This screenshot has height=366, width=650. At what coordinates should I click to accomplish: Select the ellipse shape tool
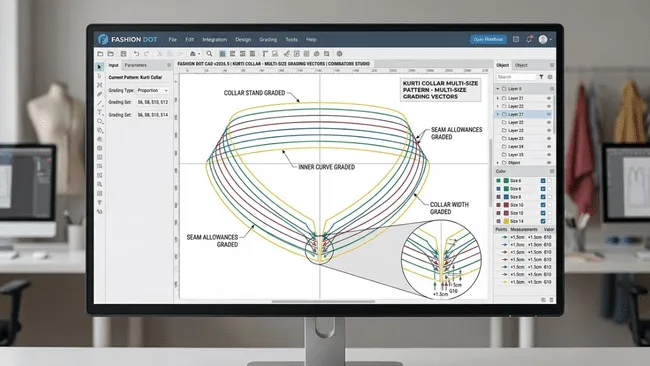click(99, 121)
